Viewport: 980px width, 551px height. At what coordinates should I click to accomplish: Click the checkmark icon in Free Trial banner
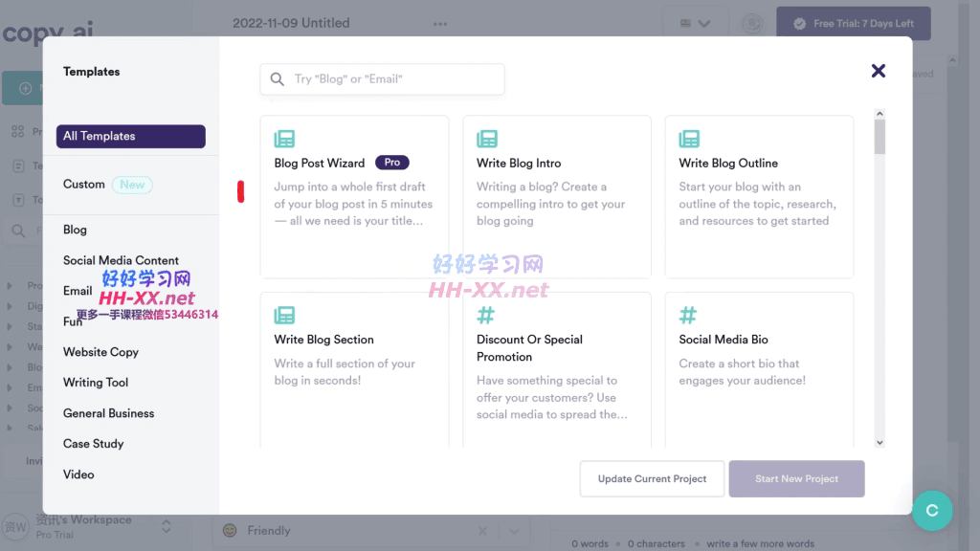799,24
